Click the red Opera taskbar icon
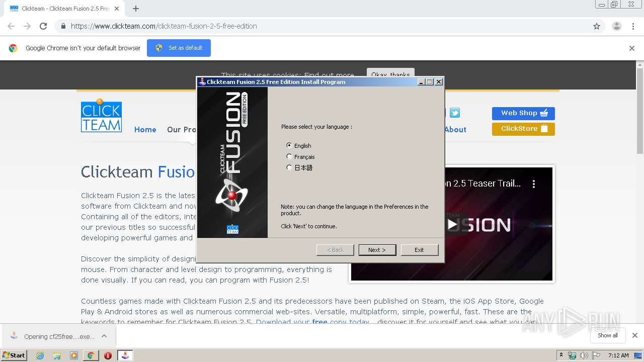644x362 pixels. [108, 355]
